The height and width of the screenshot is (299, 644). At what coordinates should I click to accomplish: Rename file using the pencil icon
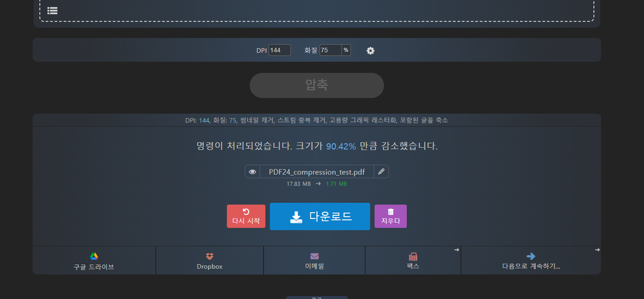click(x=381, y=171)
